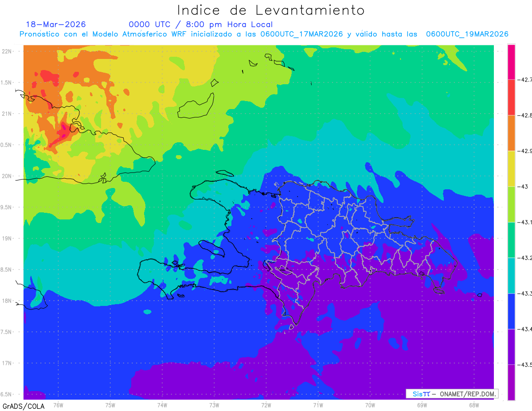Click the '18N' latitude label
Viewport: 532px width, 411px height.
(7, 301)
